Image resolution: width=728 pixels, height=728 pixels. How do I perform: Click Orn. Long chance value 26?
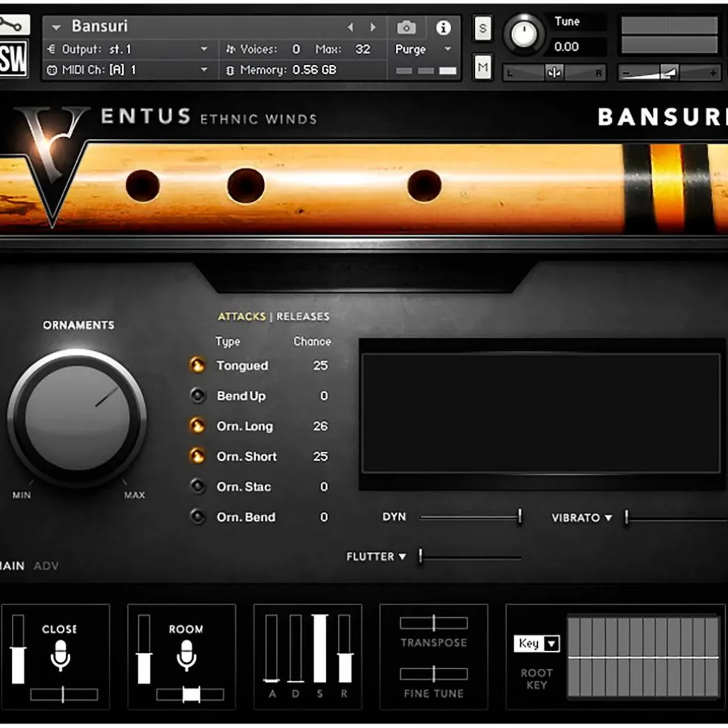tap(320, 425)
